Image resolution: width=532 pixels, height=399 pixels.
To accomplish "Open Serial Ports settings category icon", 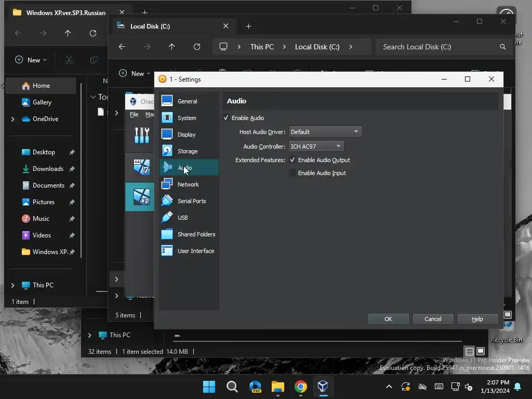I will [x=167, y=201].
